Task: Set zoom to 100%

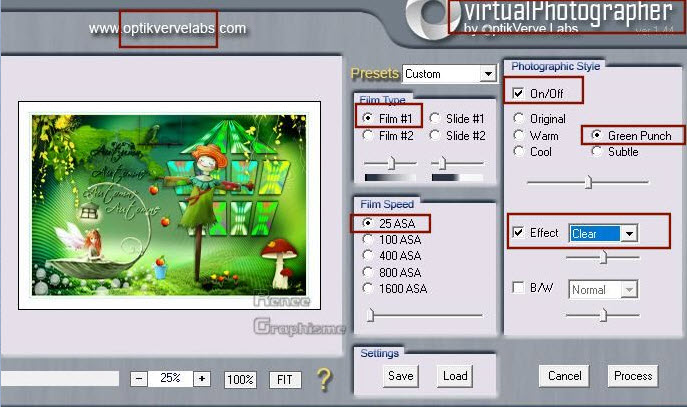Action: coord(241,379)
